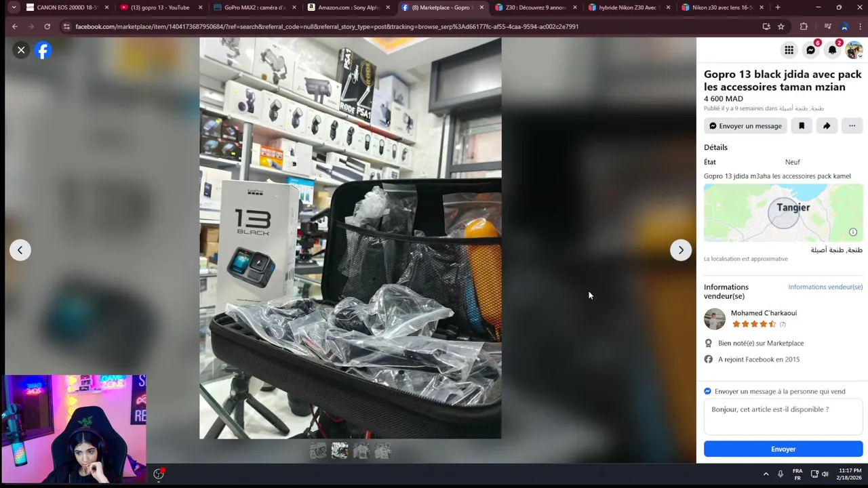Select the first photo thumbnail
This screenshot has width=868, height=488.
tap(318, 451)
